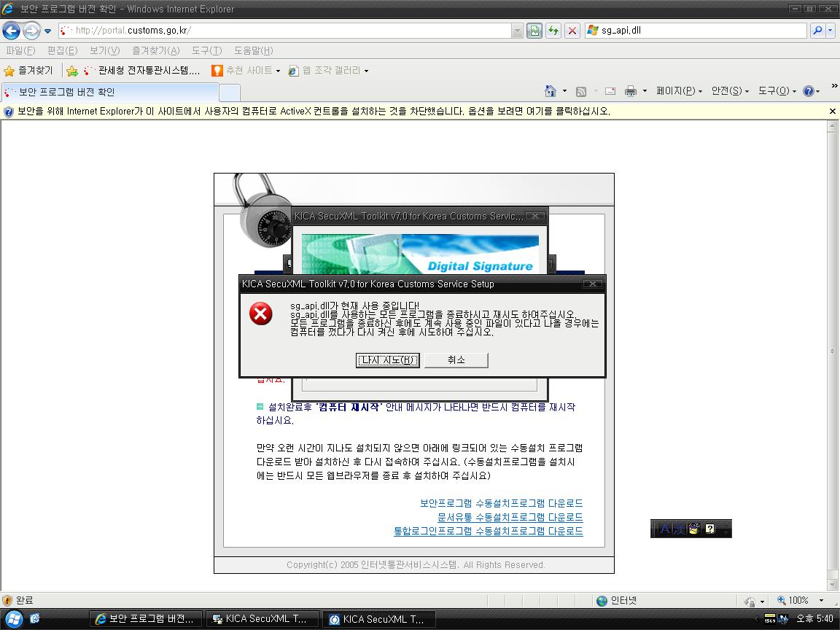
Task: Open 보안프로그램 수동설치프로그램 다운로드 link
Action: [501, 504]
